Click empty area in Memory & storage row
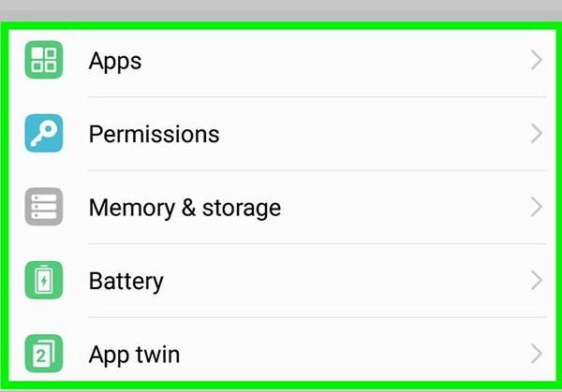Screen dimensions: 562x392 click(x=403, y=207)
